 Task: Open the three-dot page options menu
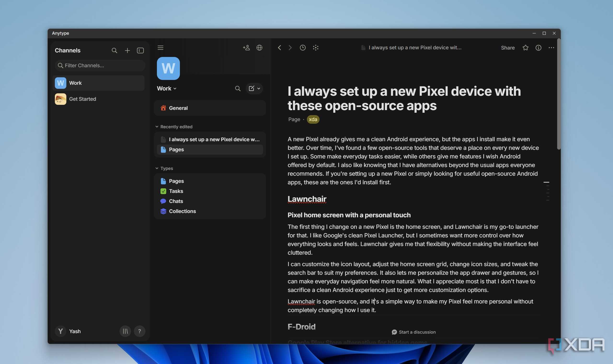point(551,48)
